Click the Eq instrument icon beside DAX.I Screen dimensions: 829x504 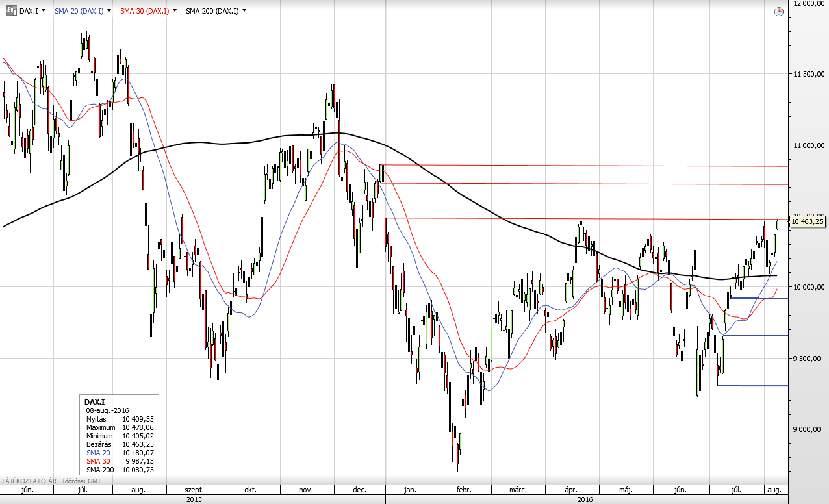click(11, 11)
